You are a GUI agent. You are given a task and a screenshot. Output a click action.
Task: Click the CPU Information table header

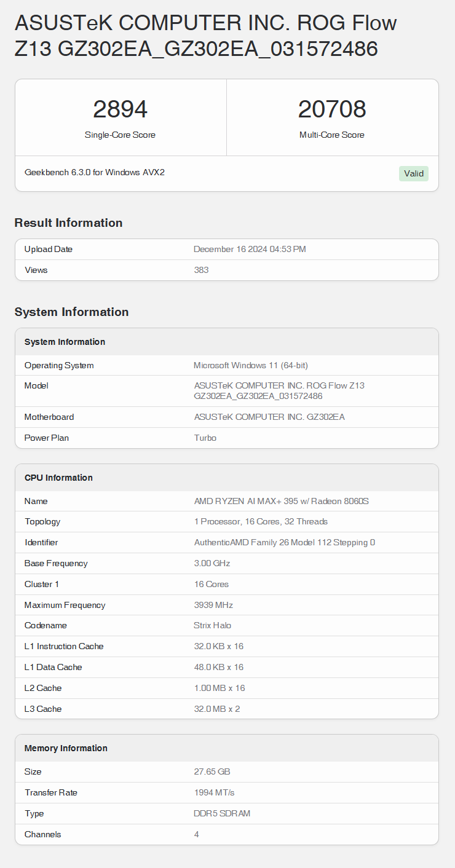pos(58,478)
